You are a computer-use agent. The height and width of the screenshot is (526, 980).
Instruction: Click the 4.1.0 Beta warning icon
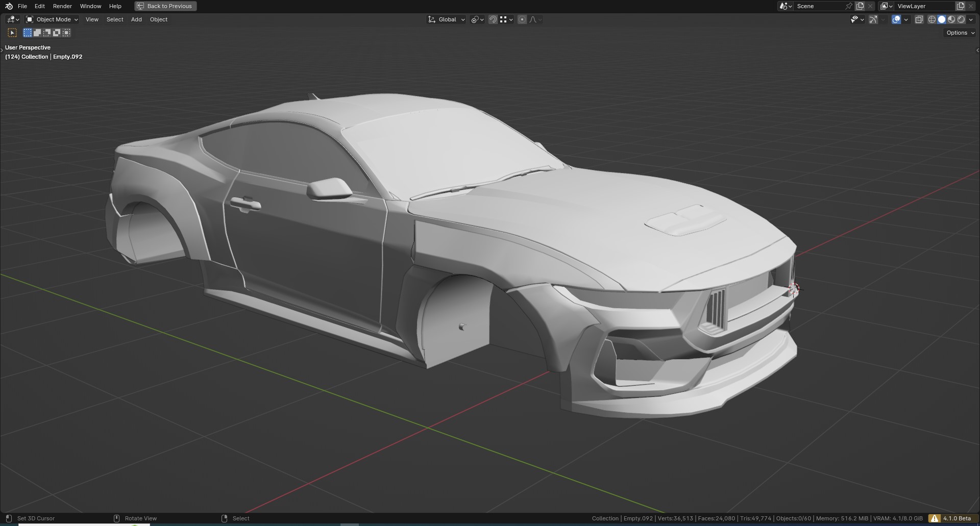[935, 518]
